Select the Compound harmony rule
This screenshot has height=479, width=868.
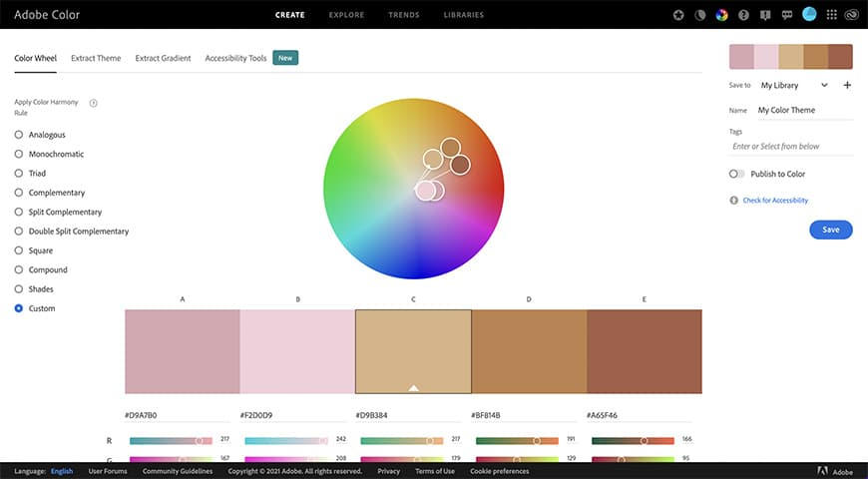(x=41, y=269)
